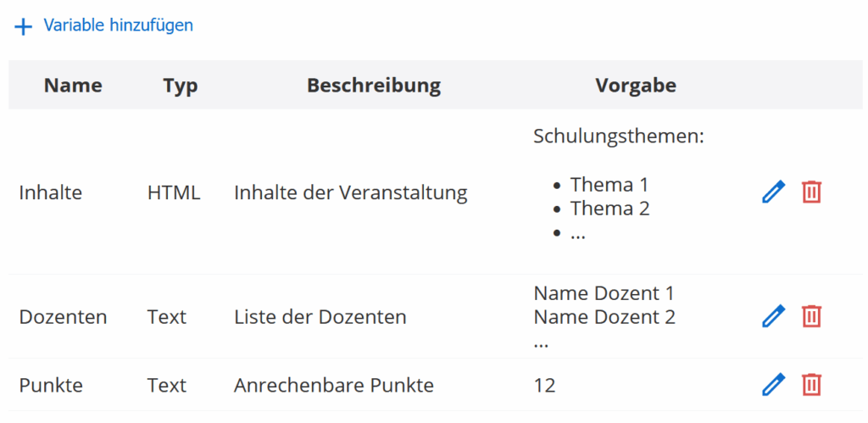The width and height of the screenshot is (868, 423).
Task: Delete the Inhalte variable using trash icon
Action: click(811, 192)
